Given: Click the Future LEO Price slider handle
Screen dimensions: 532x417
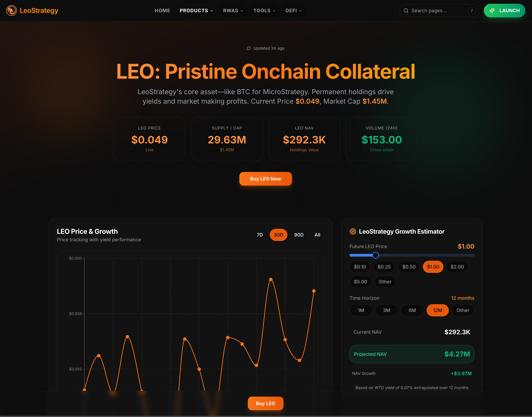Looking at the screenshot, I should 376,255.
